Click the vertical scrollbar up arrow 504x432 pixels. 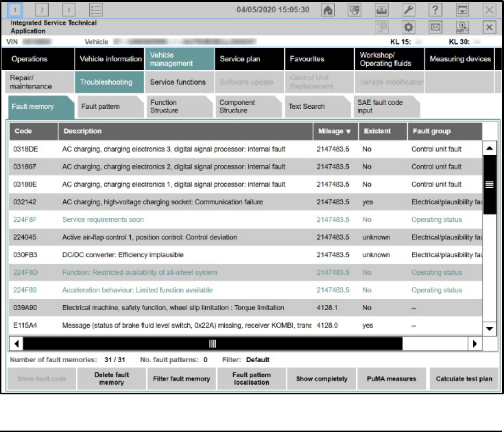[490, 148]
